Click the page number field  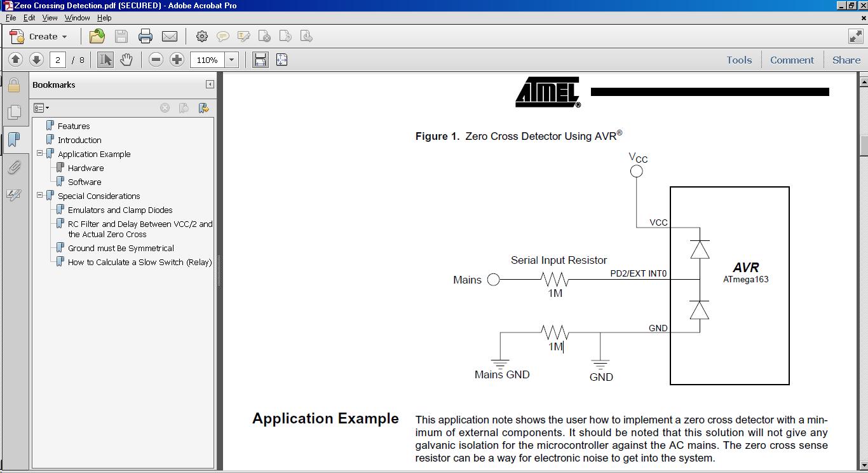tap(58, 60)
